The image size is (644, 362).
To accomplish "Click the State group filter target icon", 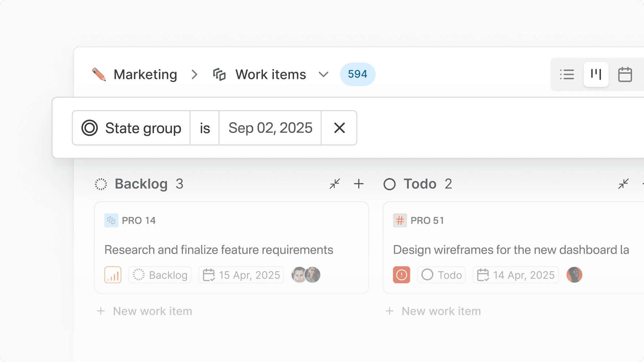I will [89, 128].
